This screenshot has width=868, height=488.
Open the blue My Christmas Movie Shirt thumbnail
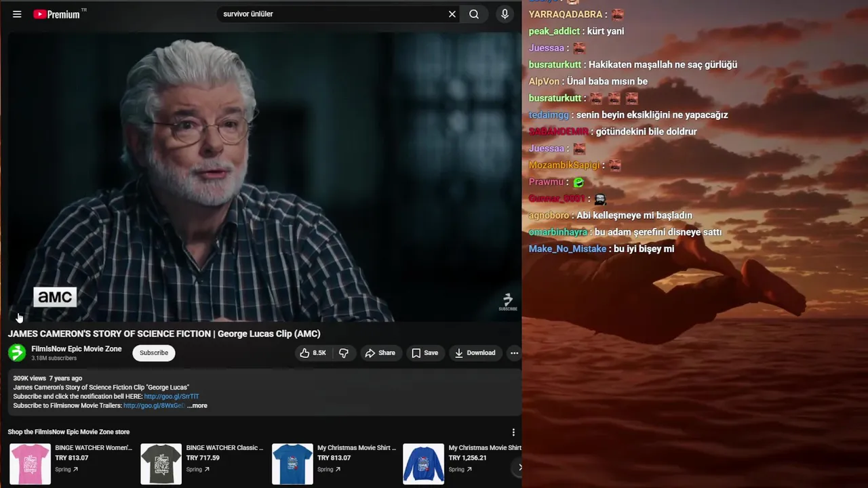click(x=292, y=464)
